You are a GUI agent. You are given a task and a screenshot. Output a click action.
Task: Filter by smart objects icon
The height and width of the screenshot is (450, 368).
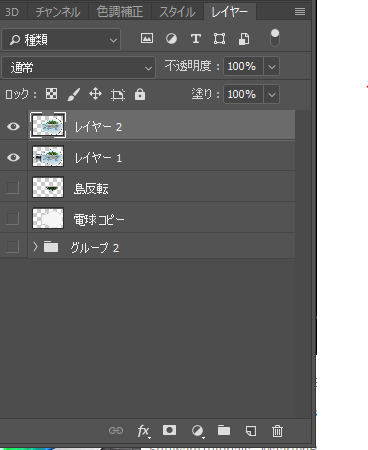coord(244,39)
